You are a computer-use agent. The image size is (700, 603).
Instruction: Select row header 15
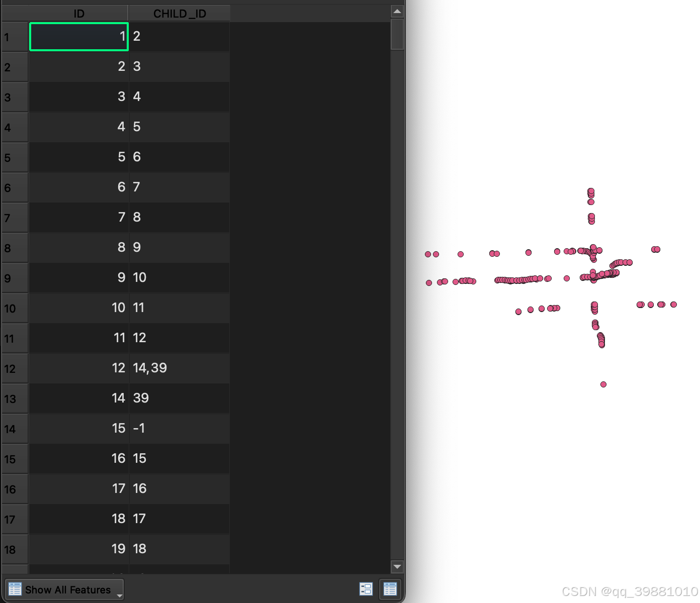[15, 459]
